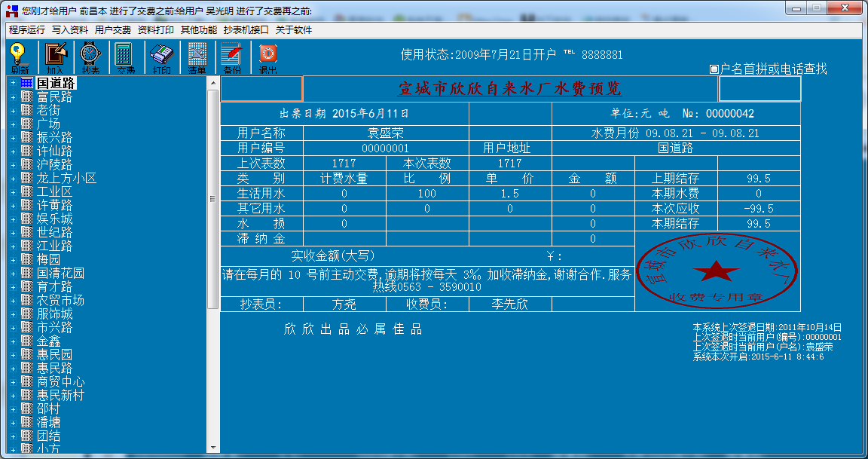Expand the 龙上方小区 tree node

point(13,179)
